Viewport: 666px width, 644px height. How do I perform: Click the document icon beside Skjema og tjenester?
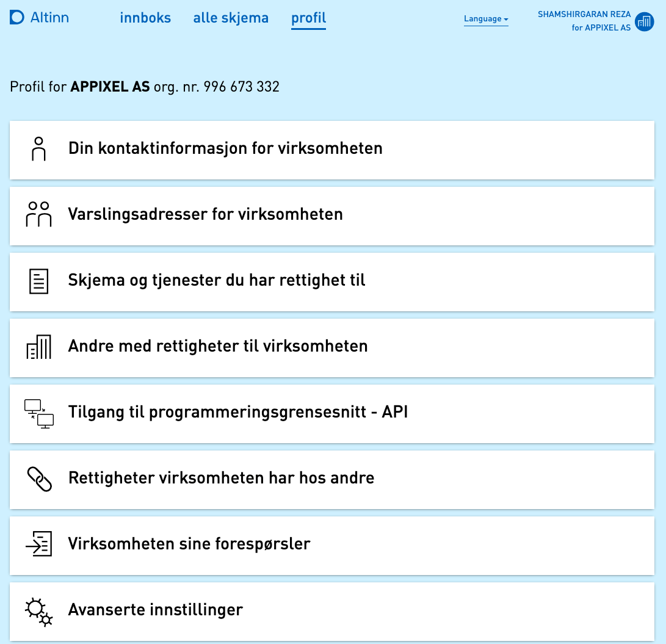point(39,281)
